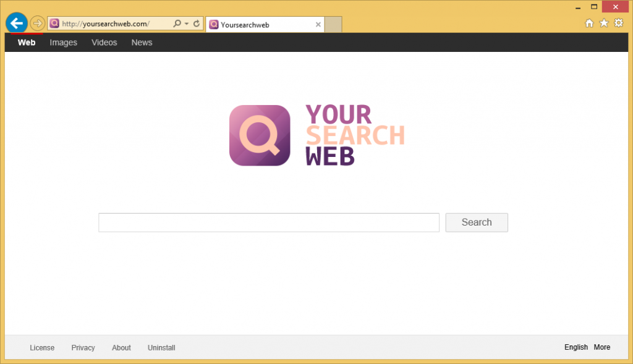
Task: Click the Home icon in browser toolbar
Action: [589, 23]
